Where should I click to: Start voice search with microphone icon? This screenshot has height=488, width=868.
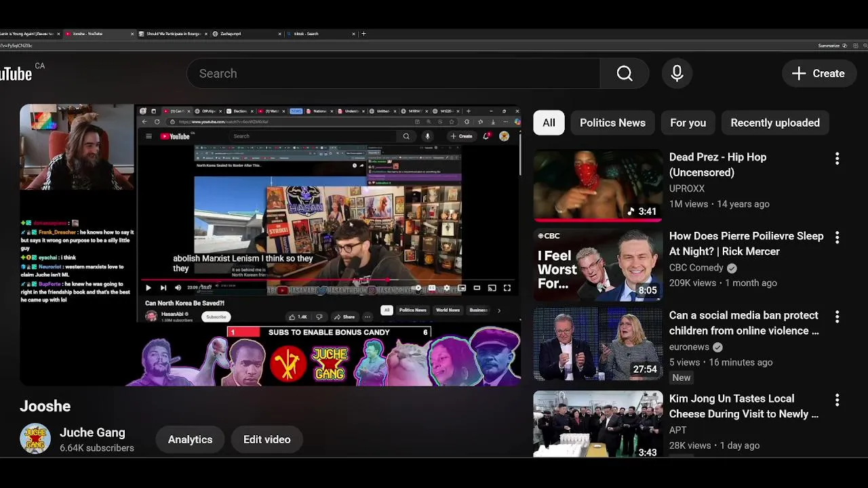coord(677,73)
